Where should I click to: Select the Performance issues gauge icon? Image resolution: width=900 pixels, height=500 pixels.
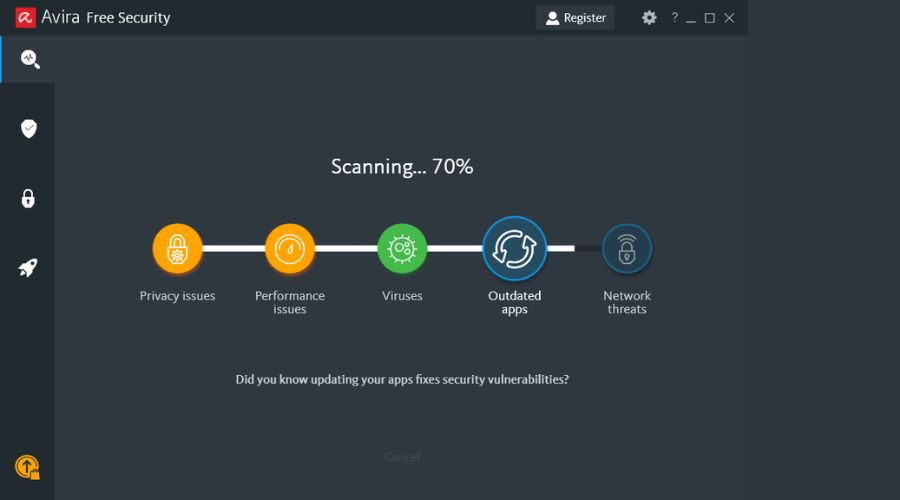tap(290, 249)
